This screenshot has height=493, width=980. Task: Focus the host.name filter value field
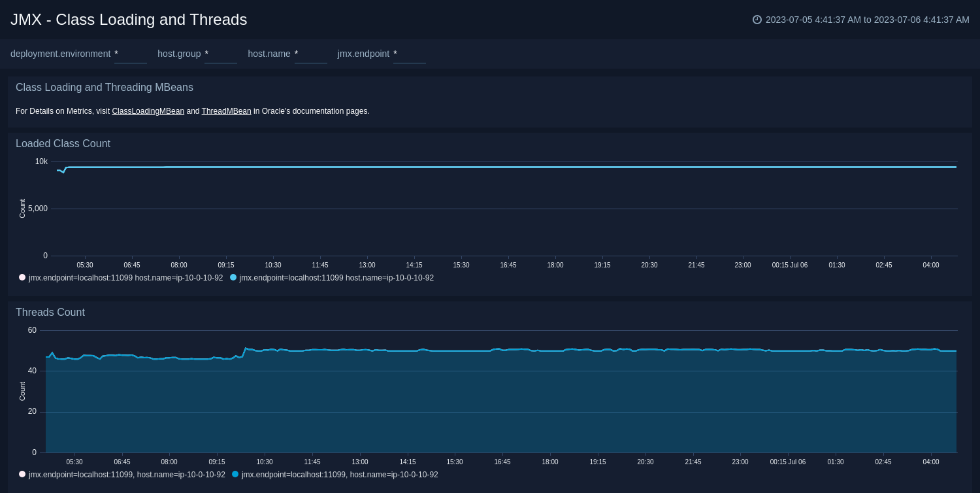(311, 54)
